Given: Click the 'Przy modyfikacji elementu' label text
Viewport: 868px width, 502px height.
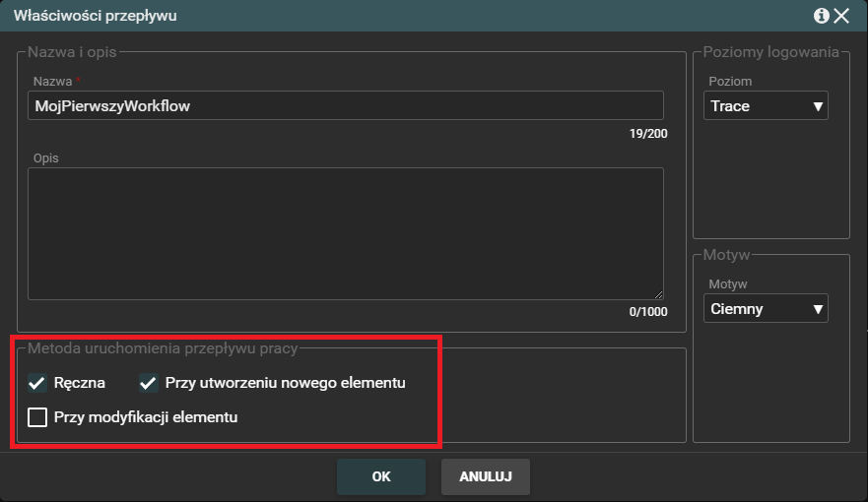Looking at the screenshot, I should coord(146,417).
